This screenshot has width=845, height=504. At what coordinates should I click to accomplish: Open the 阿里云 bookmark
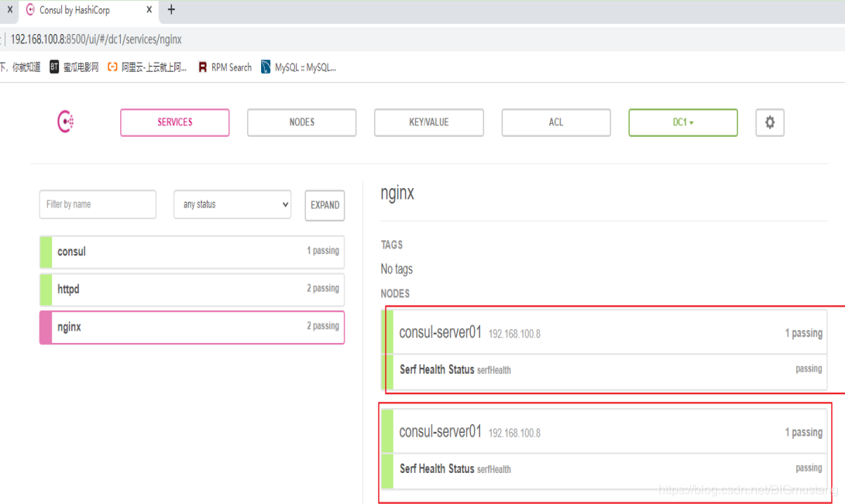(x=147, y=67)
